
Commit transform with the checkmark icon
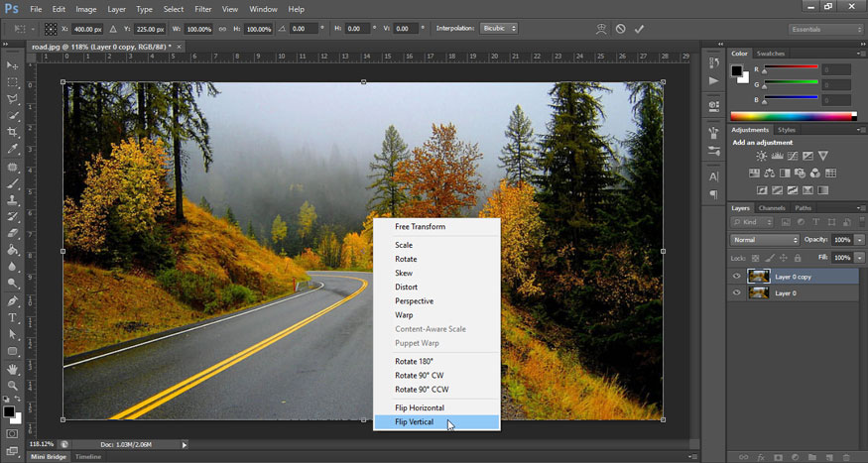640,29
